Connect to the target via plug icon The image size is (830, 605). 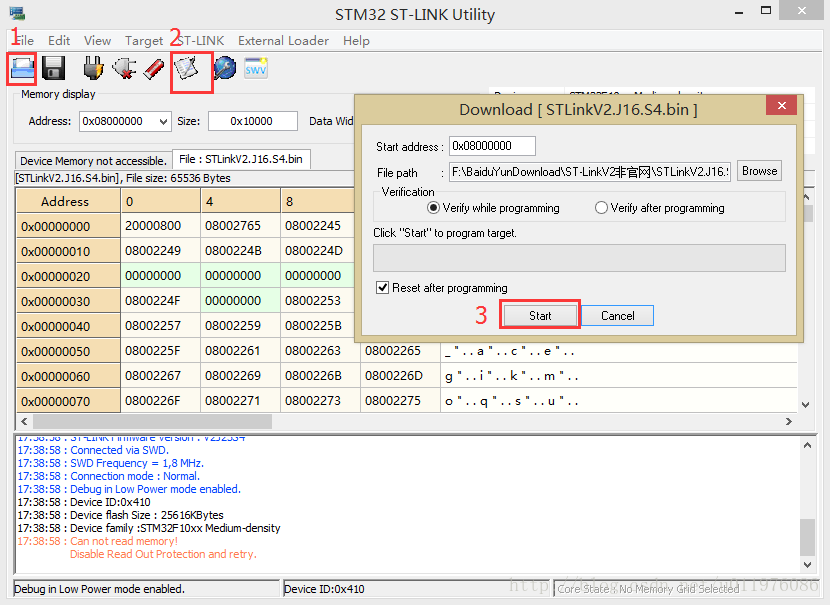(93, 68)
